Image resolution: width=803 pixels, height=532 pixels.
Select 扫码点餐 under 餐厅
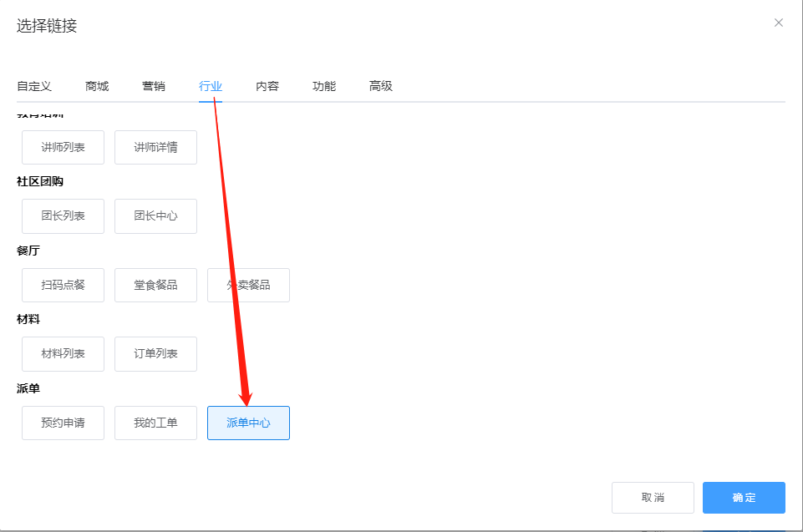tap(62, 285)
